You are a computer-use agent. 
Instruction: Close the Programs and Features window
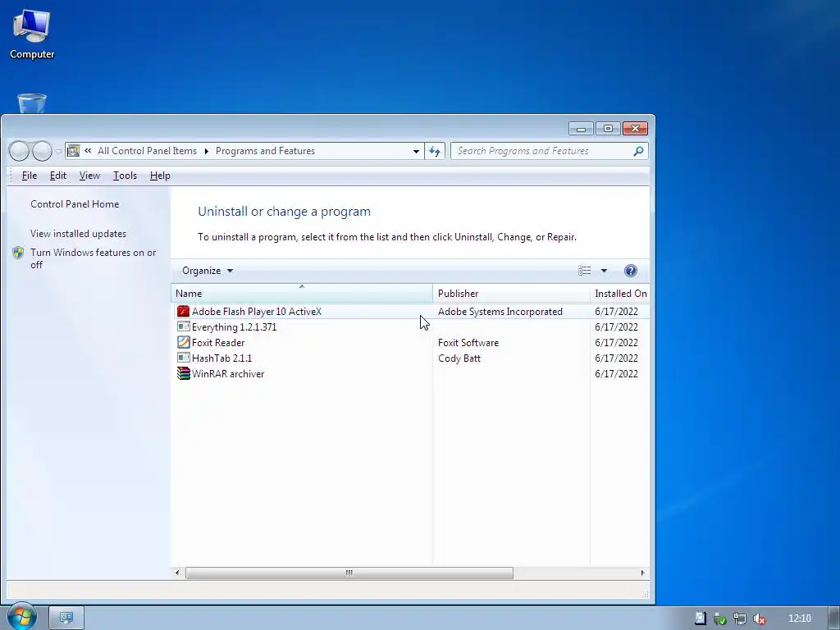[x=636, y=129]
